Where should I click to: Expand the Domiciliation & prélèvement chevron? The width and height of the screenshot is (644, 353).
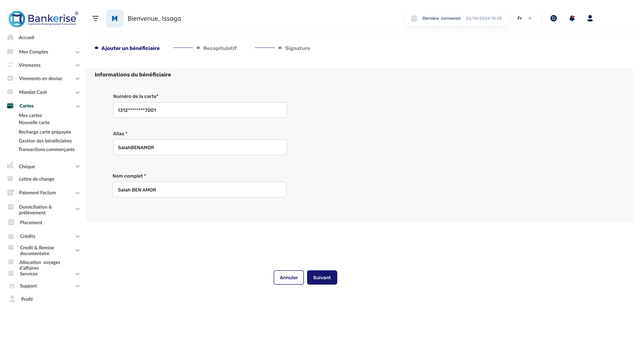click(77, 209)
